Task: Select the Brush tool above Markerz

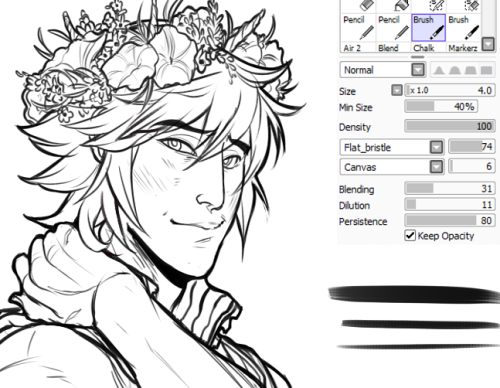Action: point(464,28)
